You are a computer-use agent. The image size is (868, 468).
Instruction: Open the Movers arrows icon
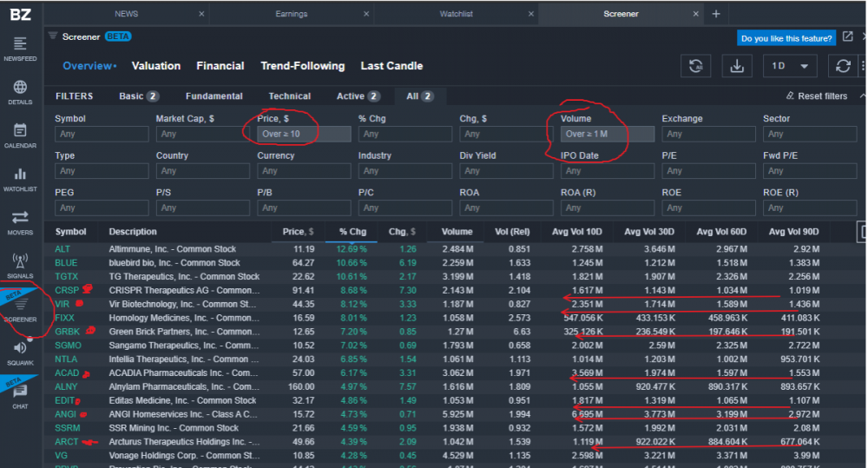point(20,221)
